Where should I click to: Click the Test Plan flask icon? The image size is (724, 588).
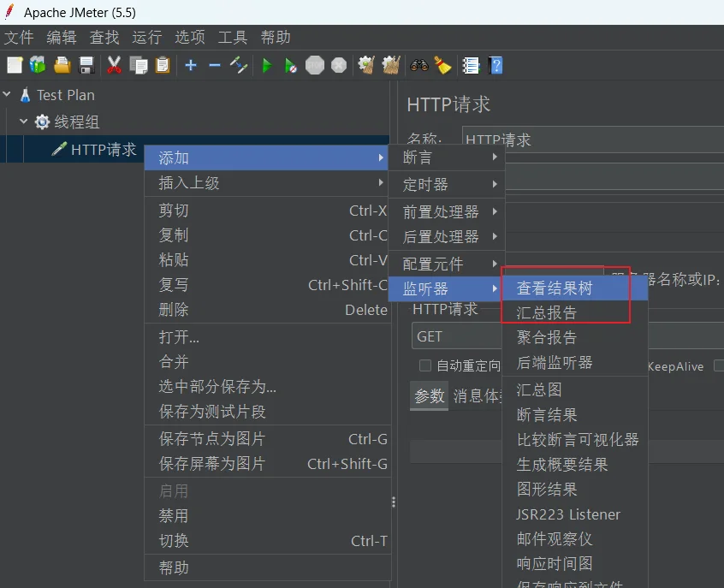[26, 95]
